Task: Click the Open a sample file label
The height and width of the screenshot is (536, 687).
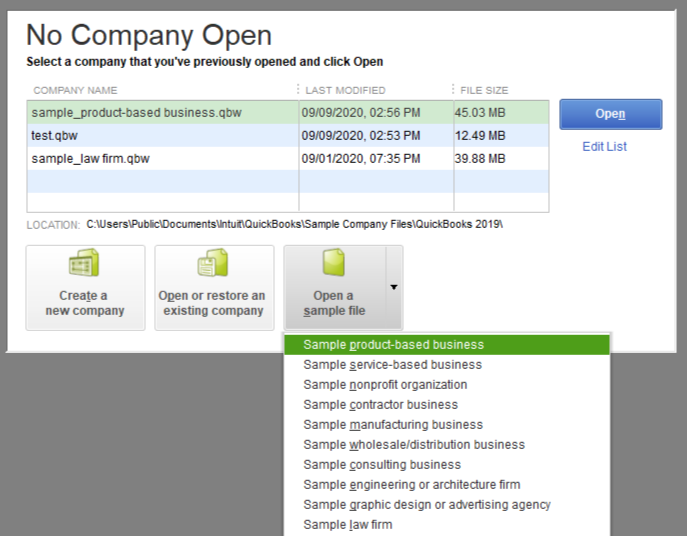Action: [x=334, y=303]
